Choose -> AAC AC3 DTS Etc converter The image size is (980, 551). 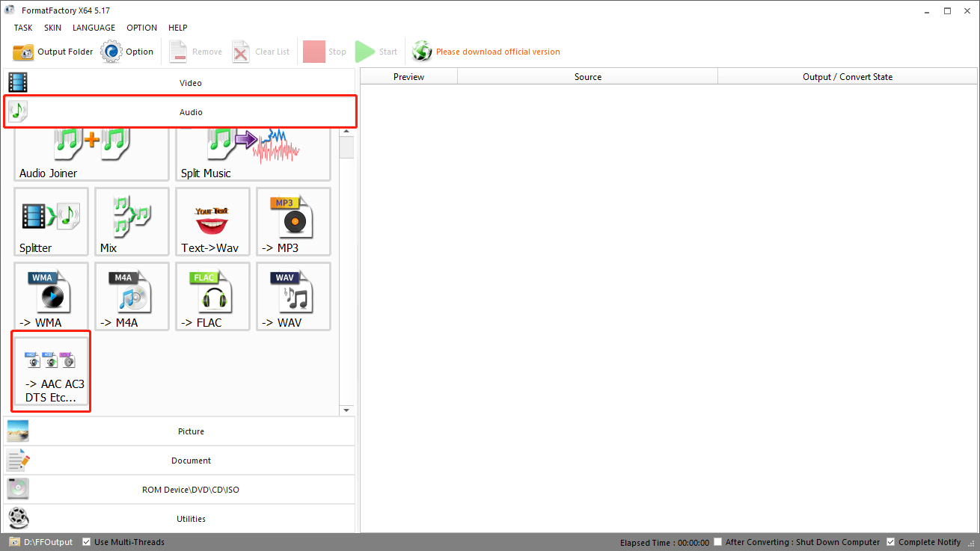(51, 371)
